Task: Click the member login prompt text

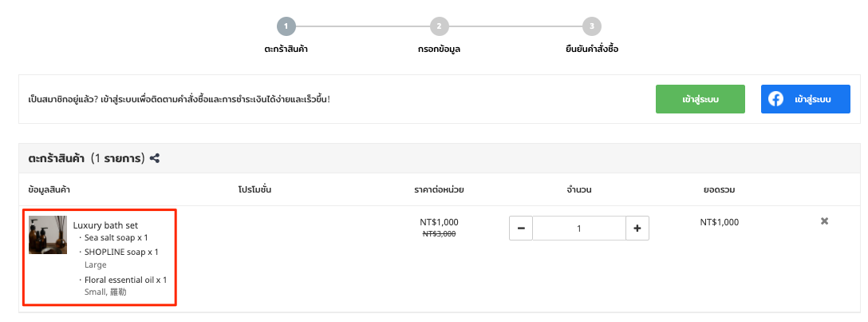Action: click(179, 100)
